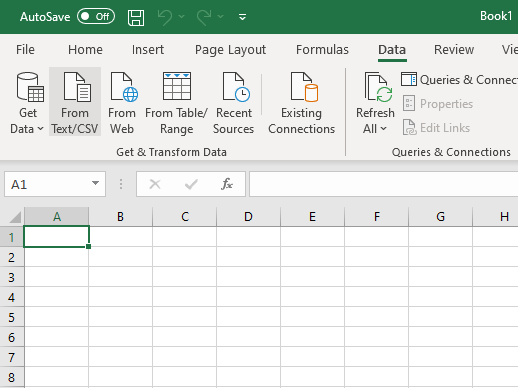Open Existing Connections
The height and width of the screenshot is (388, 518).
[x=302, y=102]
